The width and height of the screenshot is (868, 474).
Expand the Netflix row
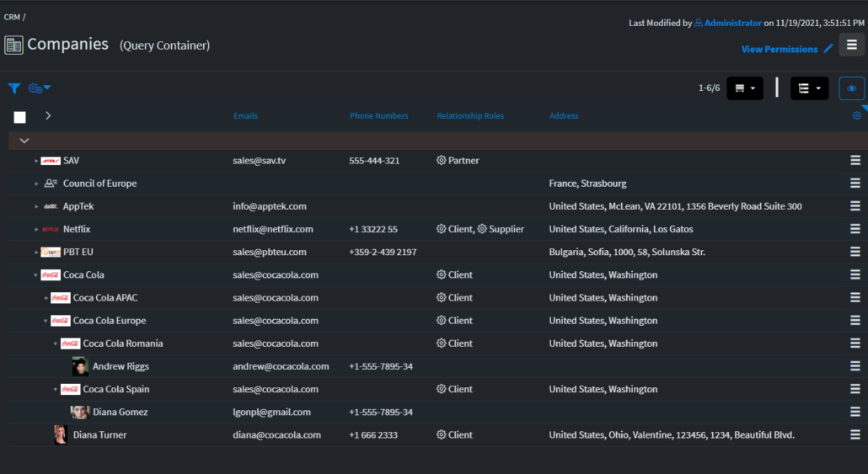click(36, 229)
